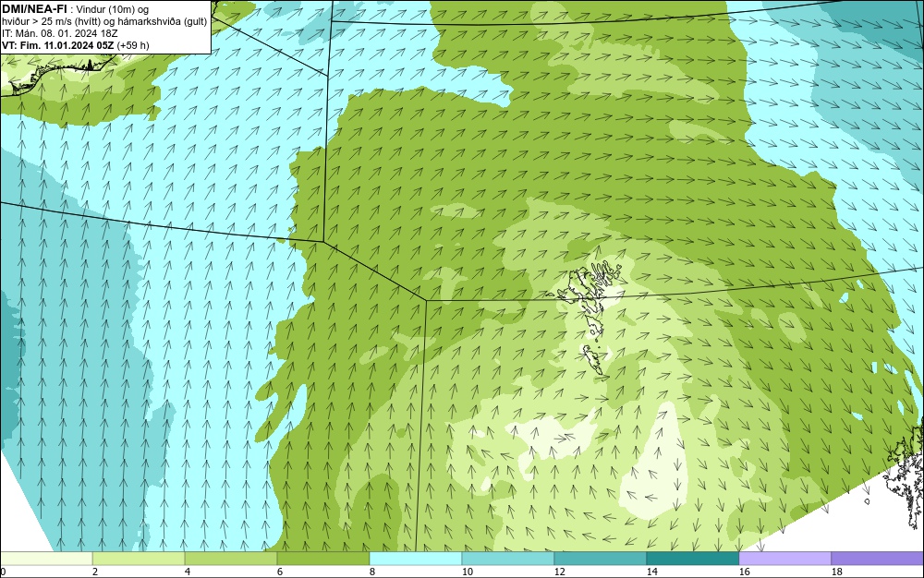
Task: Click the scale label "12"
Action: (559, 571)
